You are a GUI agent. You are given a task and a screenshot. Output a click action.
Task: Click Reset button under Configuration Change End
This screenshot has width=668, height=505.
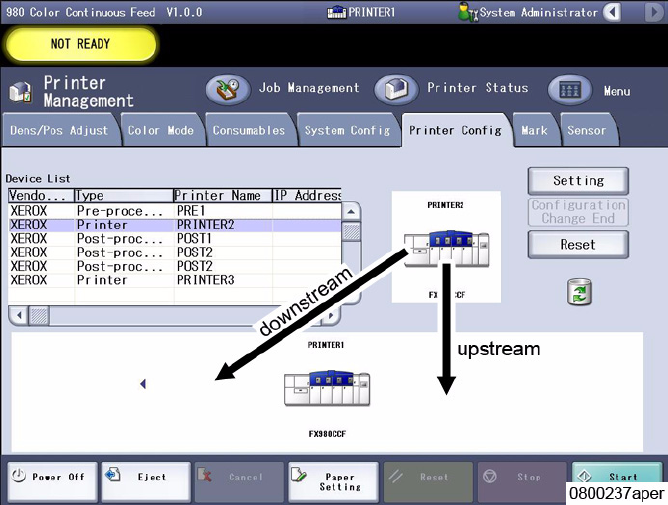tap(578, 244)
